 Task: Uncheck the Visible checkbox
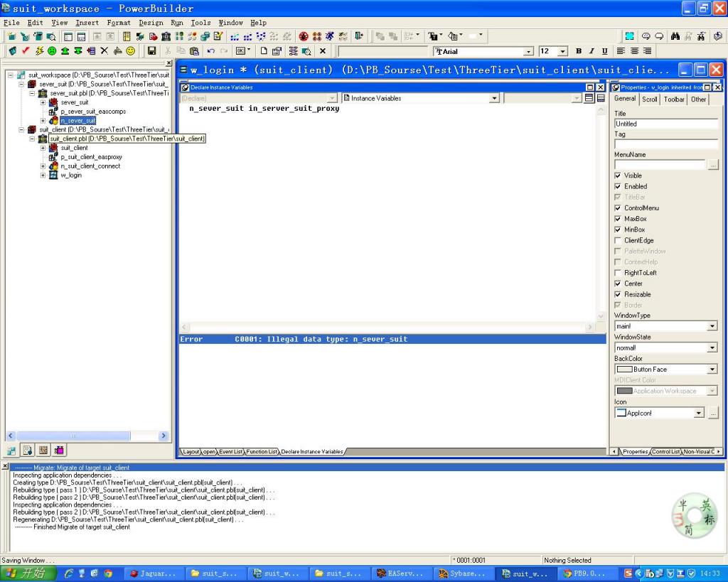(x=618, y=176)
